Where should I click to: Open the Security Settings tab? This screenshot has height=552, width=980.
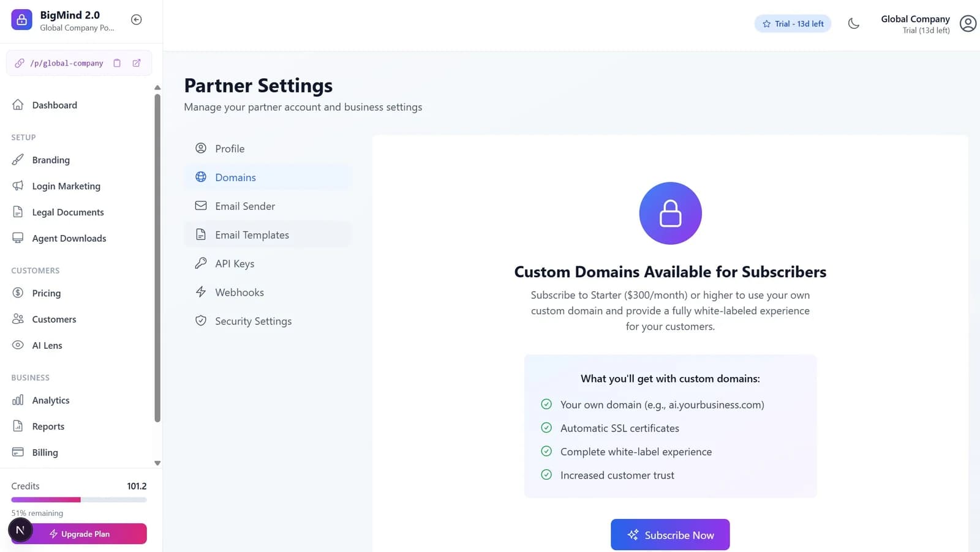253,321
